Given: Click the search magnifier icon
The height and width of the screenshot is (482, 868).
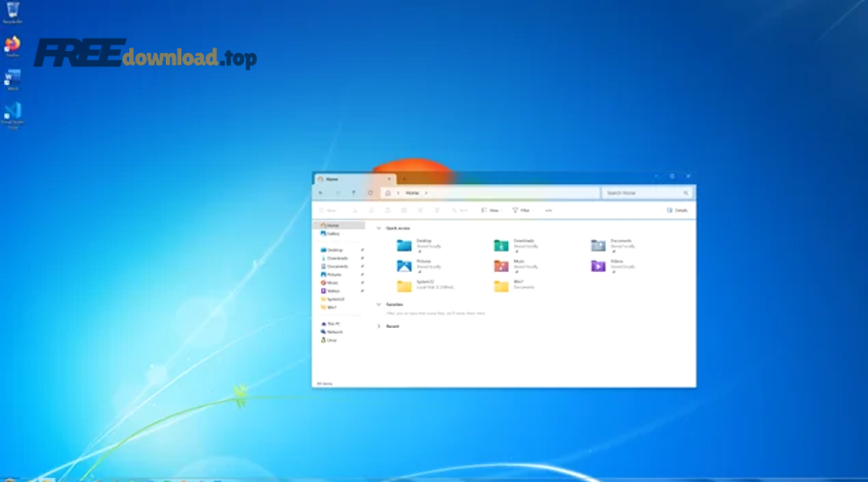Looking at the screenshot, I should click(686, 193).
